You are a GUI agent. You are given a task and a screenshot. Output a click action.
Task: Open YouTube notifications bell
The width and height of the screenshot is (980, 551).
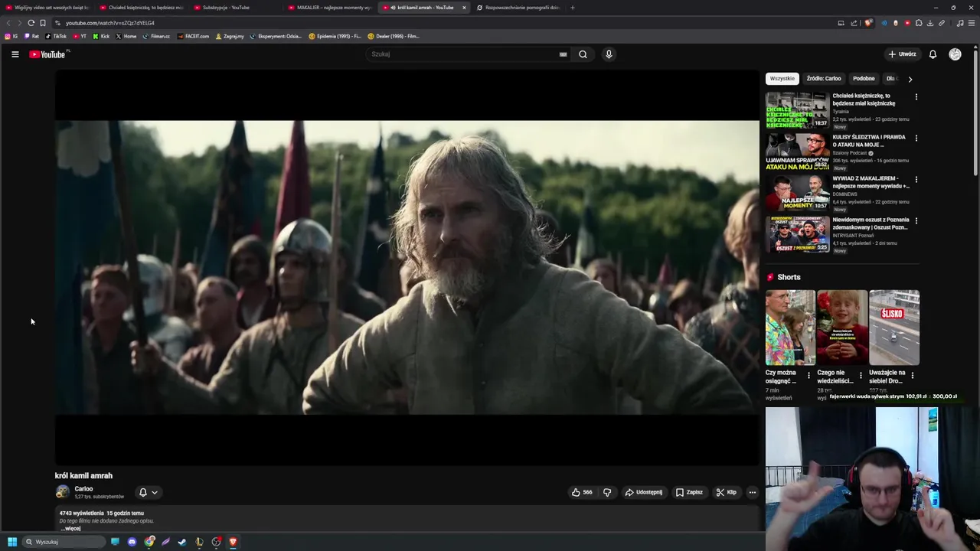point(933,54)
